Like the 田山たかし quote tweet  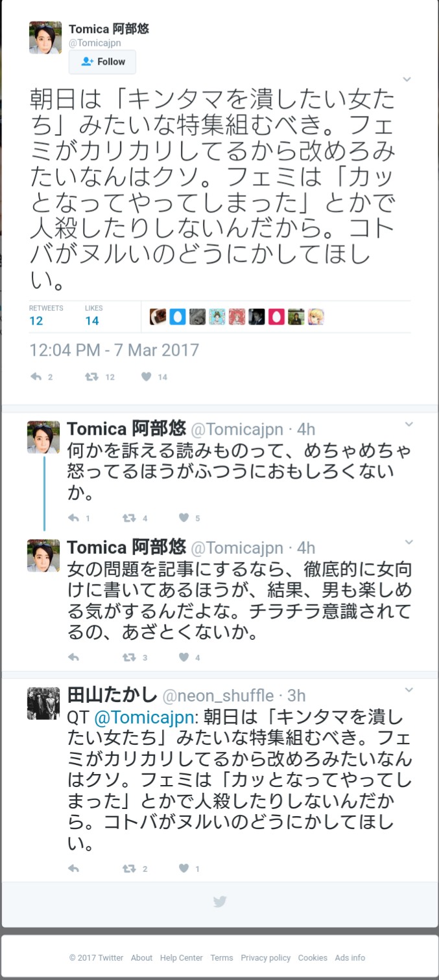pyautogui.click(x=184, y=869)
